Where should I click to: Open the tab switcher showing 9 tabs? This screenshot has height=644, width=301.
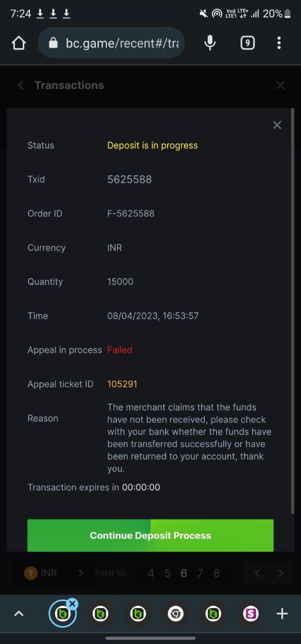(247, 43)
